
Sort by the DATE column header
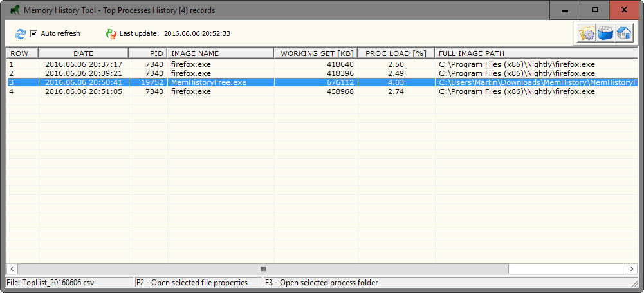pyautogui.click(x=84, y=53)
